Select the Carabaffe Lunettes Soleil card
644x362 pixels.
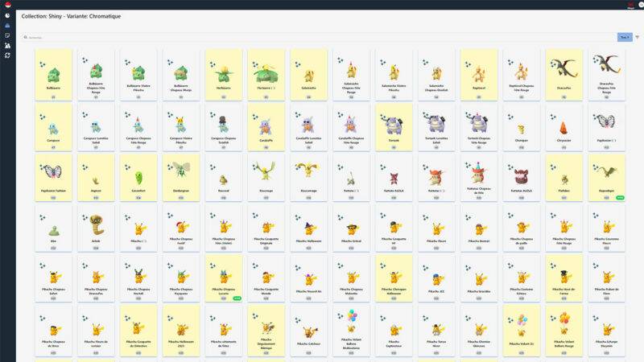[x=308, y=127]
